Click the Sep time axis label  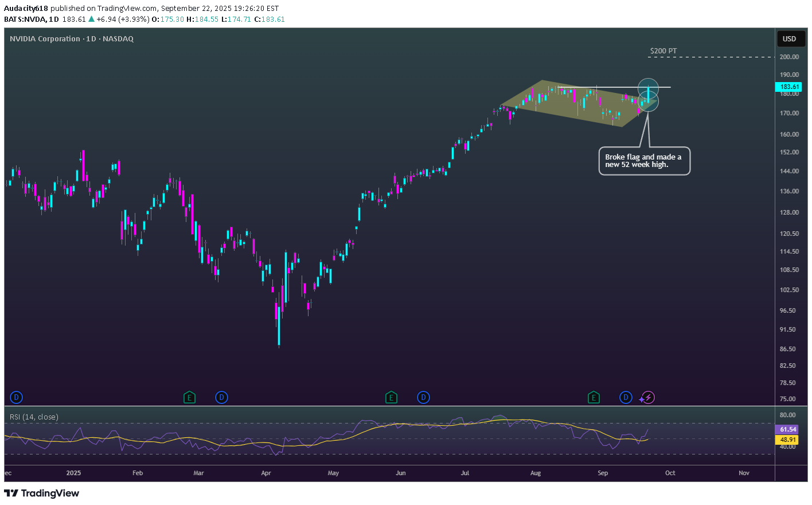(x=603, y=473)
